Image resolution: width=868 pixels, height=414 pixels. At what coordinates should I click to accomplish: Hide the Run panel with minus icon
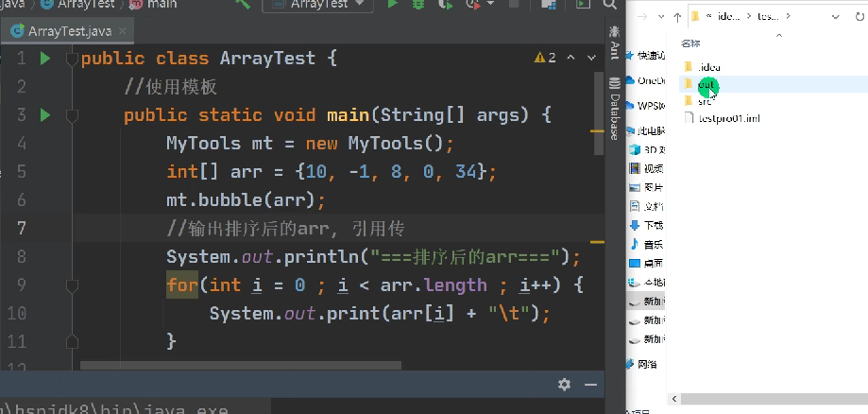point(590,385)
